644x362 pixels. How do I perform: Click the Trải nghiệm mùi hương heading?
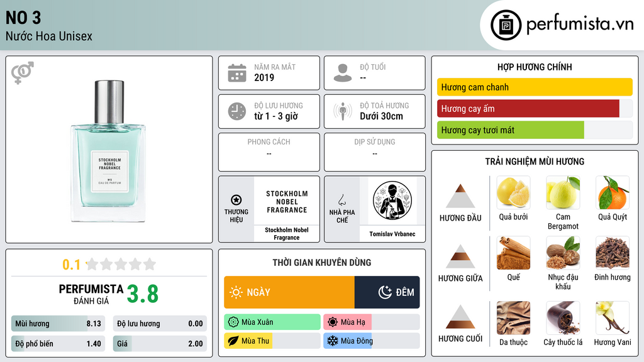[535, 162]
